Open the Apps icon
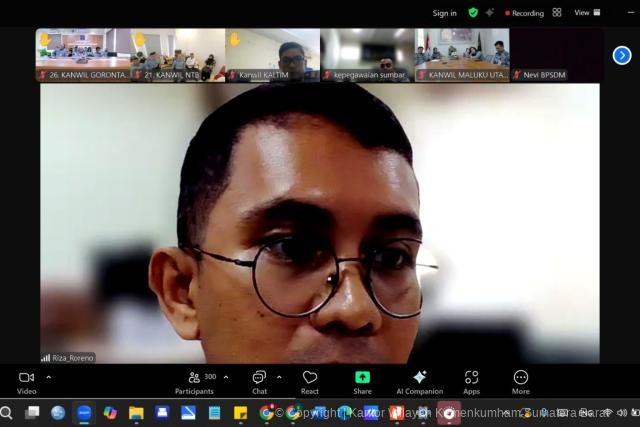The height and width of the screenshot is (427, 640). 471,378
